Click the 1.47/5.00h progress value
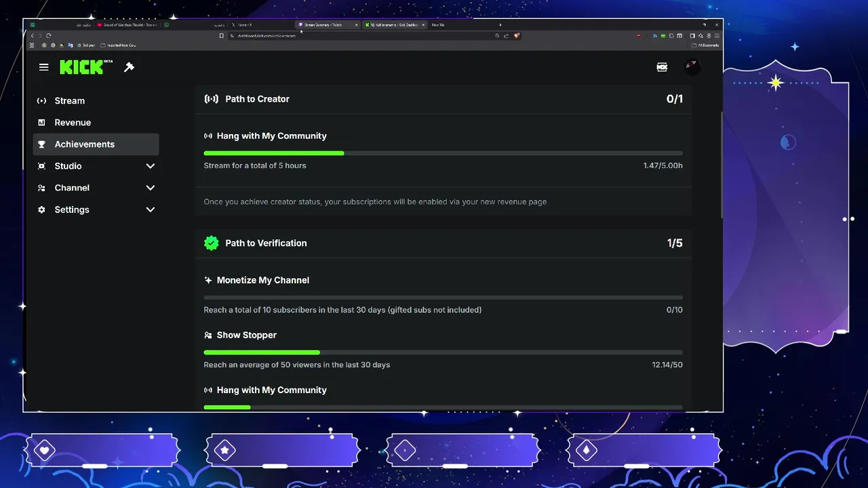The image size is (868, 488). coord(663,165)
